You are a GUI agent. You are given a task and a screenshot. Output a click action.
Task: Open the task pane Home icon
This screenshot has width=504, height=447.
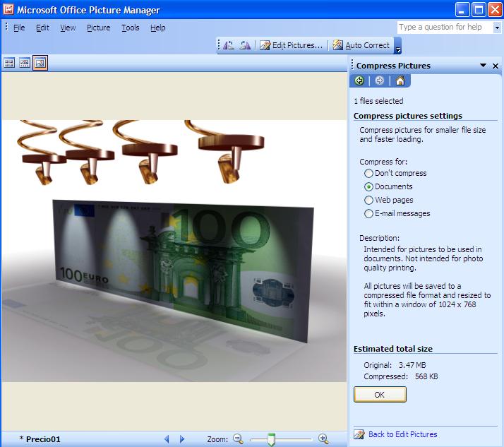(x=400, y=81)
